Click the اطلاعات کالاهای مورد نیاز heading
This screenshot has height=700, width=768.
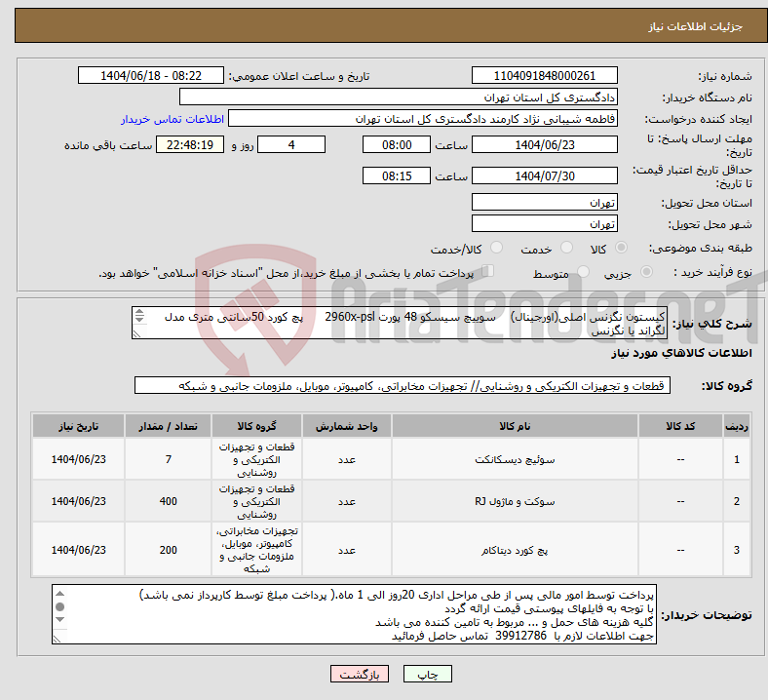click(681, 353)
